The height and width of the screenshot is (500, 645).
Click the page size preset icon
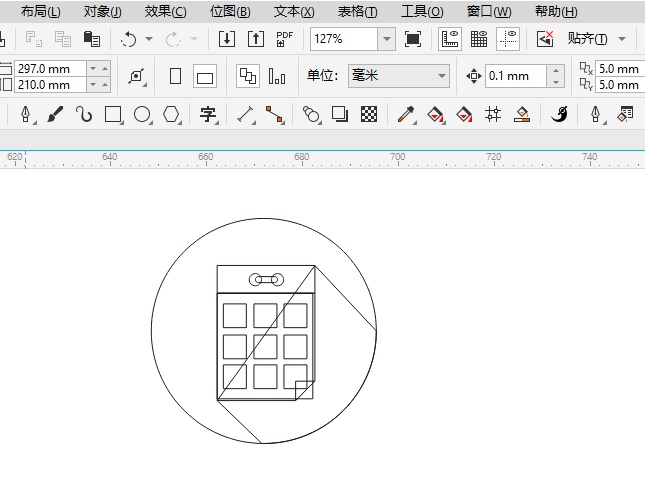(x=137, y=76)
